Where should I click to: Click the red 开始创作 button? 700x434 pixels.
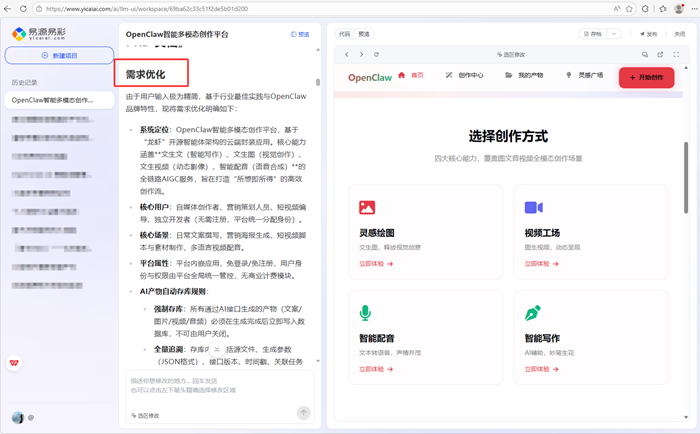[x=646, y=77]
